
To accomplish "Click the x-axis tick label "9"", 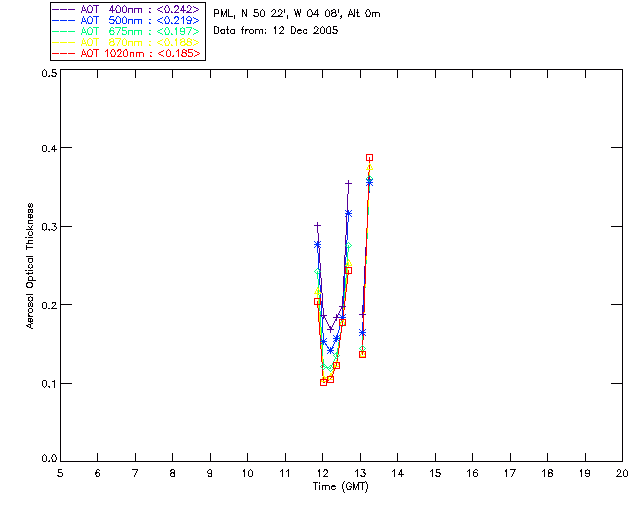I will point(210,473).
